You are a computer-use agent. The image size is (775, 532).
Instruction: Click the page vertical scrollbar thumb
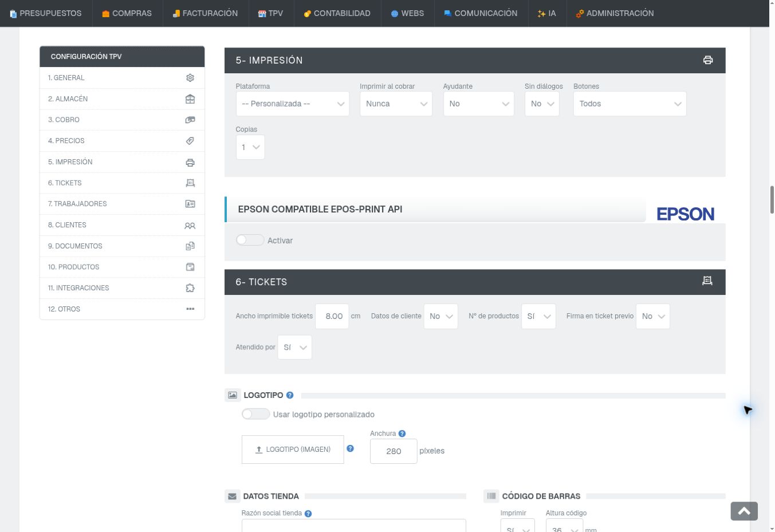772,200
